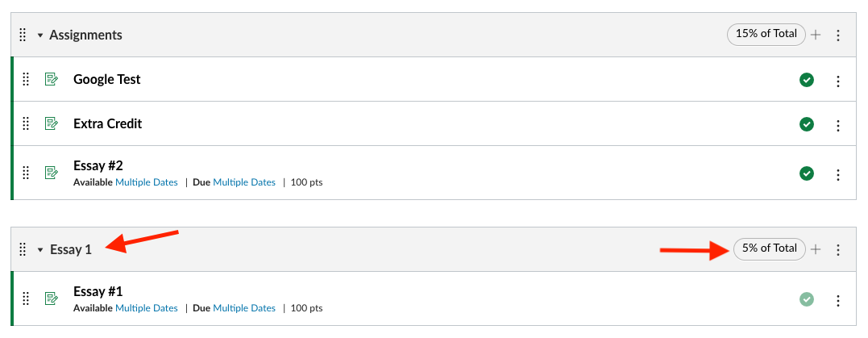Click the assignment icon beside Essay #1

click(52, 298)
